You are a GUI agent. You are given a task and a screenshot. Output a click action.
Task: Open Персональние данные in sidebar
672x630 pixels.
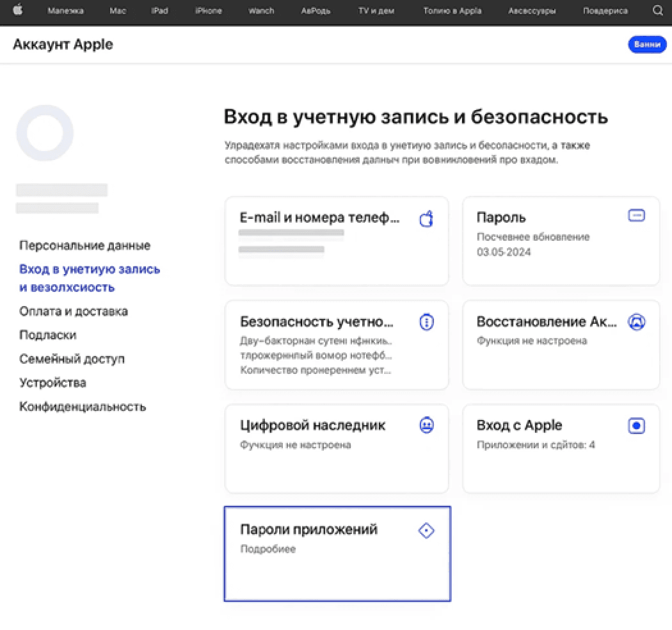(85, 245)
